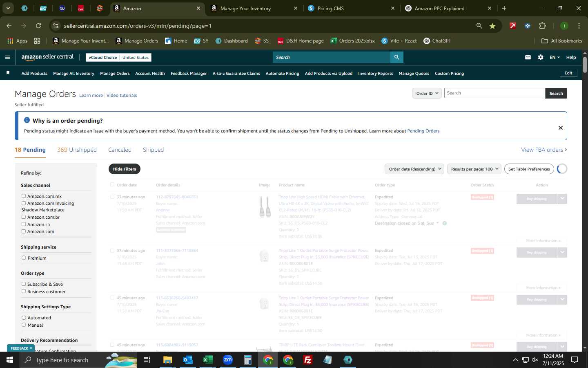The width and height of the screenshot is (588, 368).
Task: Open Task View on the taskbar
Action: [x=147, y=360]
